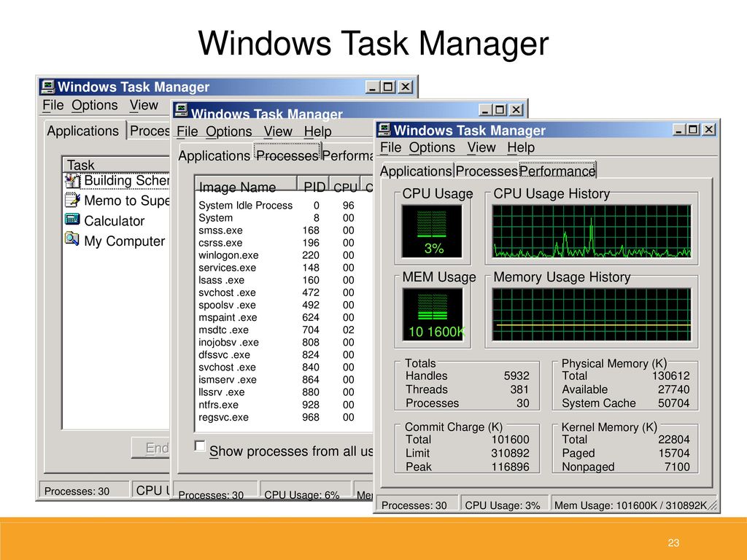747x560 pixels.
Task: Switch to Processes tab in the front window
Action: point(487,171)
